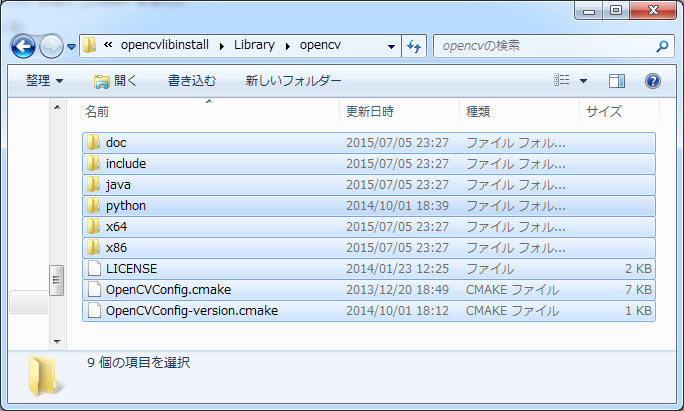The image size is (684, 411).
Task: Click the folder icon in the address bar
Action: tap(89, 45)
